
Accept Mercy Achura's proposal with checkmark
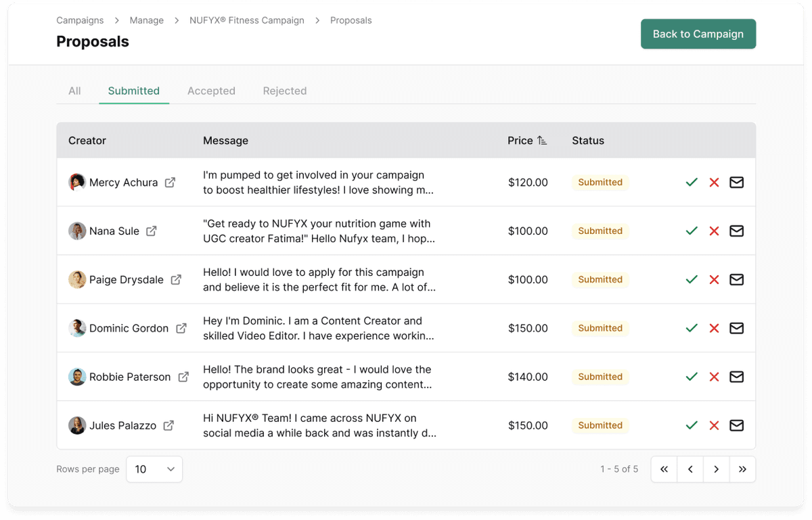691,183
